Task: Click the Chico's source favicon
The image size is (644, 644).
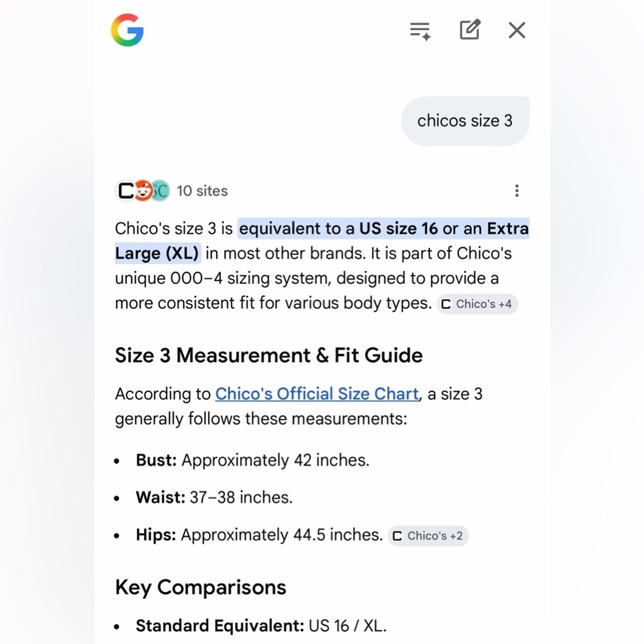Action: coord(126,191)
